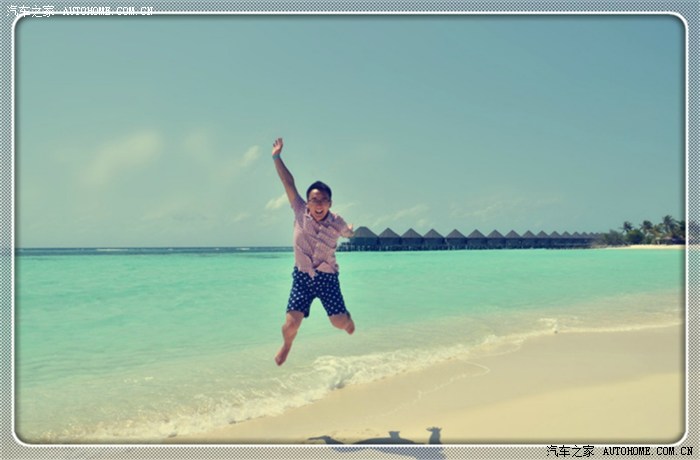The image size is (700, 460).
Task: Click the jumping man's raised hand
Action: click(x=277, y=147)
